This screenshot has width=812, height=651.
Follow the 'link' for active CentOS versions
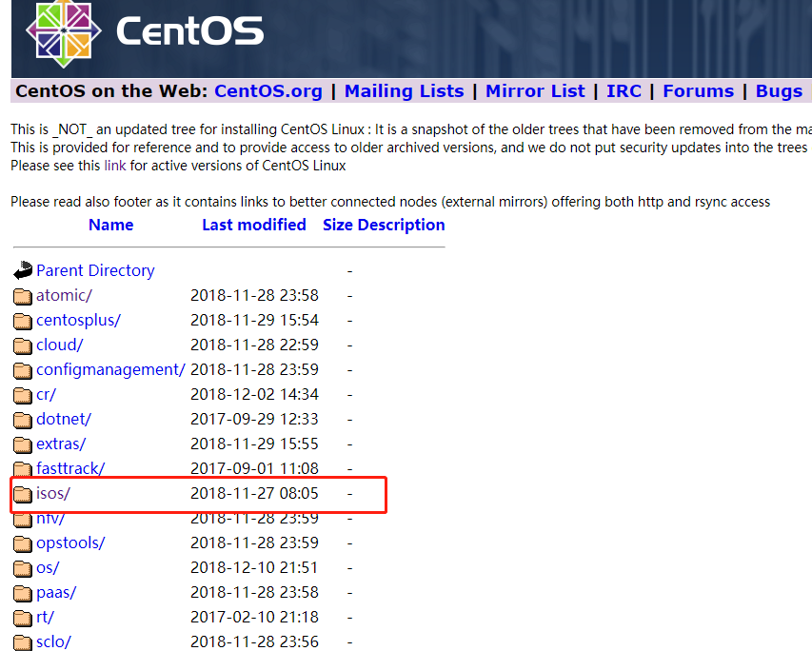115,166
